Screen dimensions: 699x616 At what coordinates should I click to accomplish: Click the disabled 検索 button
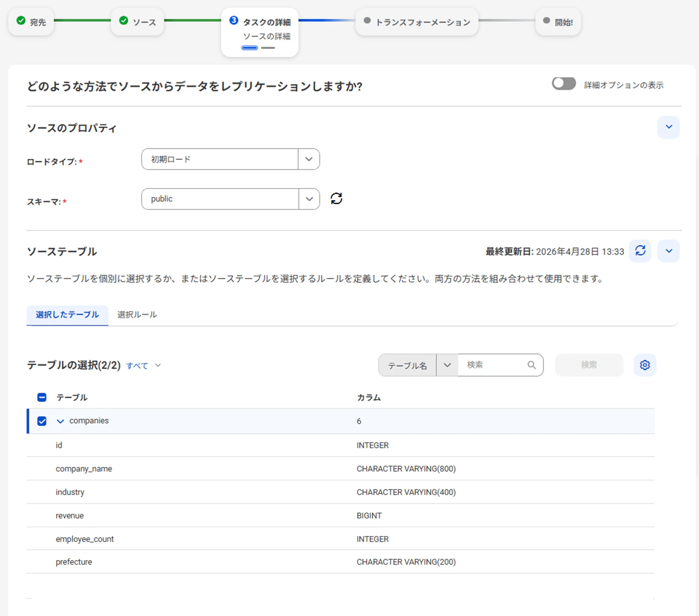click(589, 365)
